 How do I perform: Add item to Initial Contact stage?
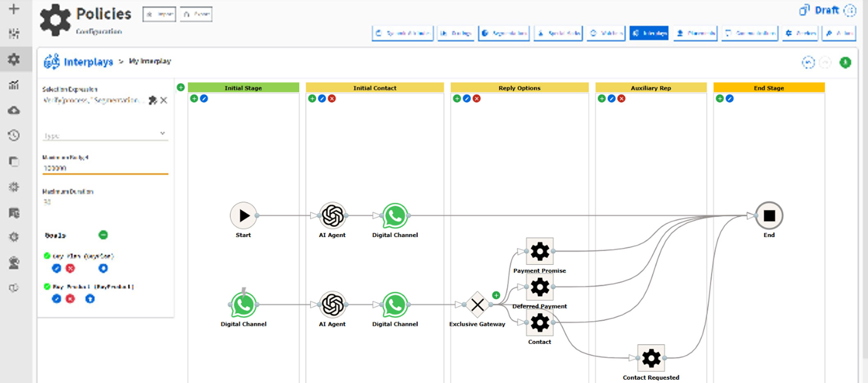[312, 99]
